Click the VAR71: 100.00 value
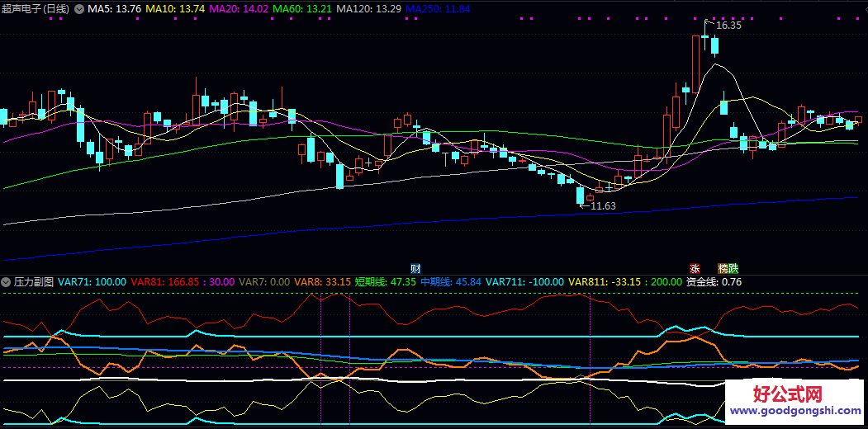Viewport: 868px width, 429px height. point(92,282)
